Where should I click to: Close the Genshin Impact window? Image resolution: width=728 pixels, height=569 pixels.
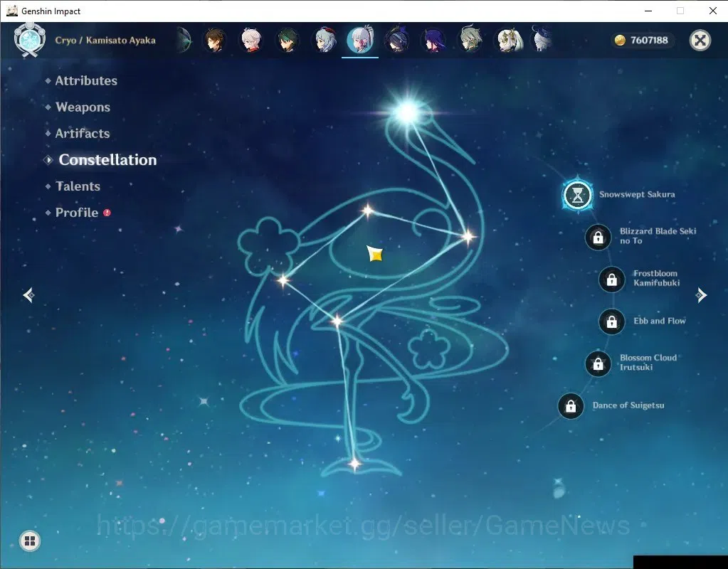[x=712, y=11]
